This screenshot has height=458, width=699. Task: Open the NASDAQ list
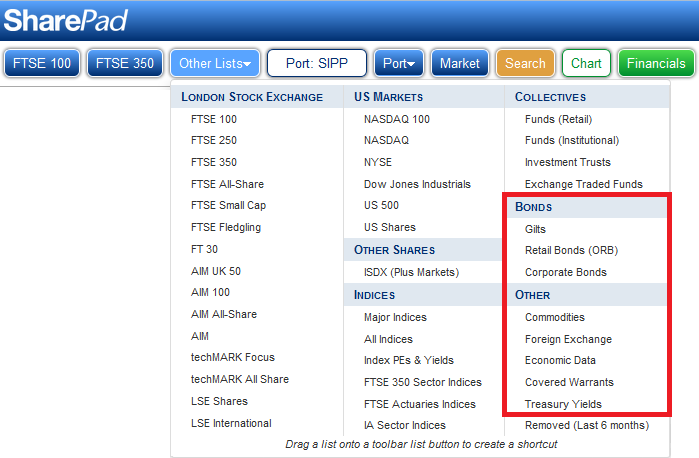click(x=387, y=140)
